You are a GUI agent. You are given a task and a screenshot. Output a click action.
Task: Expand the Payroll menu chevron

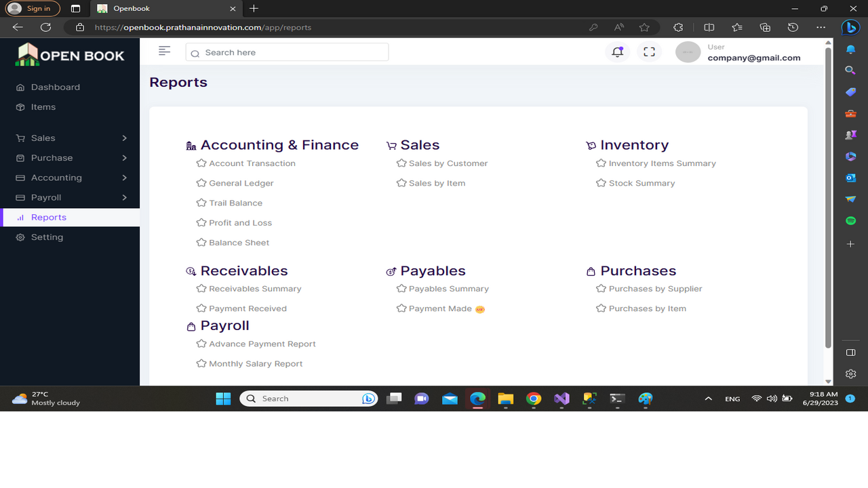click(x=125, y=197)
